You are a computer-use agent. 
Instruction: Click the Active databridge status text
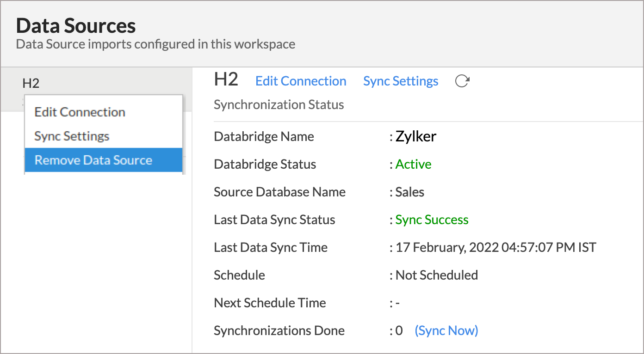pos(413,164)
